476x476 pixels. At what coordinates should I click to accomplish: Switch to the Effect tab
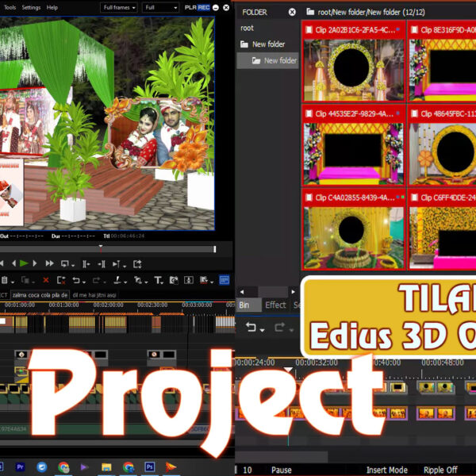[275, 305]
